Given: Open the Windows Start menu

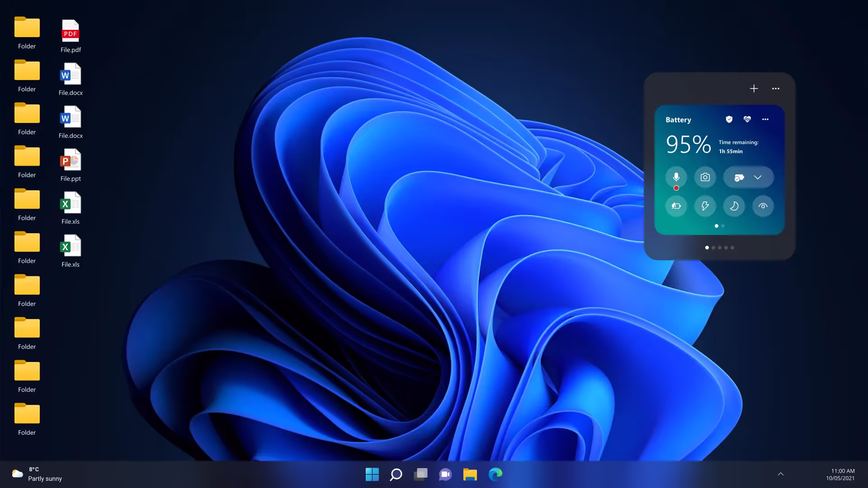Looking at the screenshot, I should pyautogui.click(x=372, y=474).
